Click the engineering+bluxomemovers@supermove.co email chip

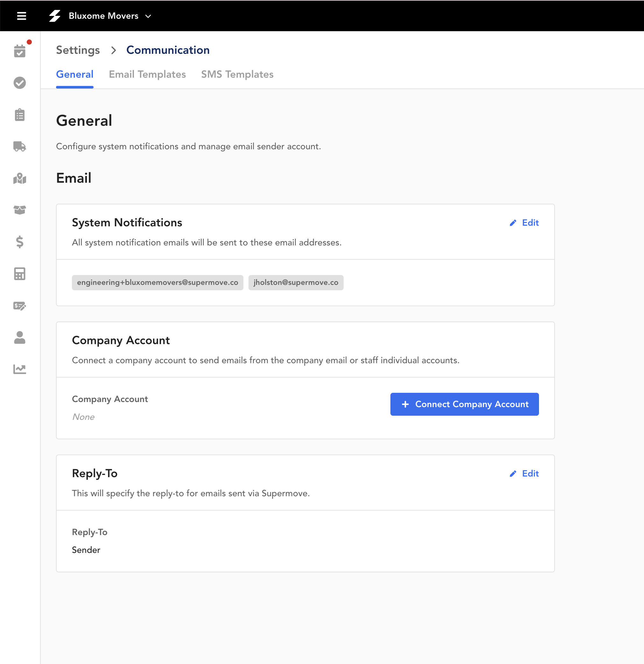[x=157, y=283]
